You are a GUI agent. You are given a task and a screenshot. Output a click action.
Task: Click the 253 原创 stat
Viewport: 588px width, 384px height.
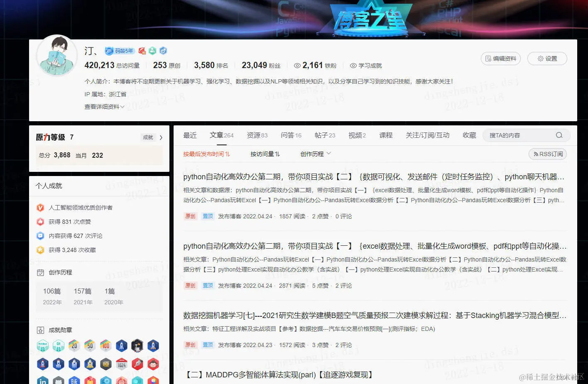(167, 66)
